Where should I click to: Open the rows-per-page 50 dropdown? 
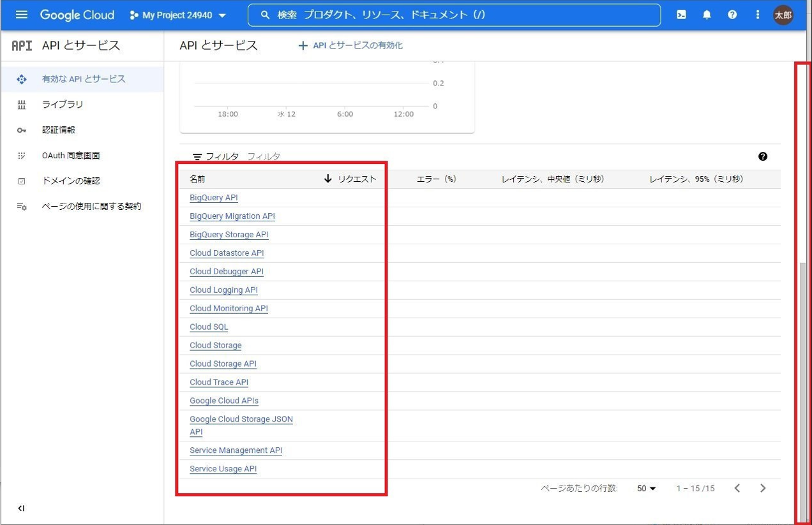[x=646, y=489]
